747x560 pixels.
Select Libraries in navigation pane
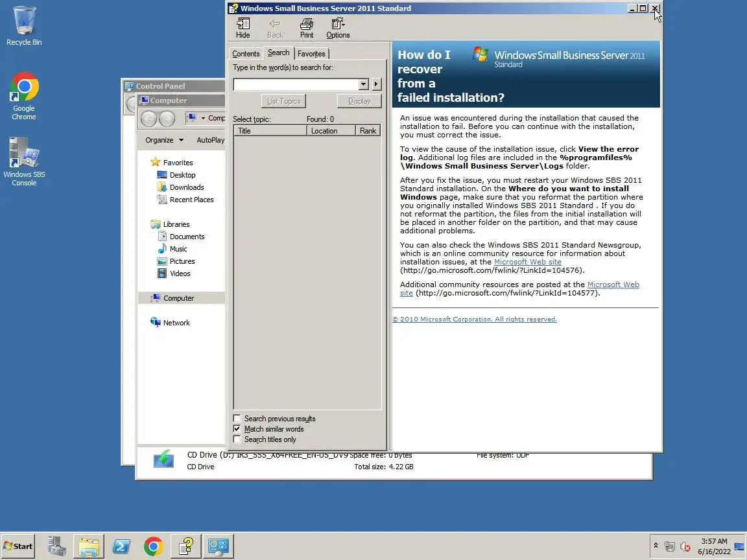pyautogui.click(x=176, y=224)
